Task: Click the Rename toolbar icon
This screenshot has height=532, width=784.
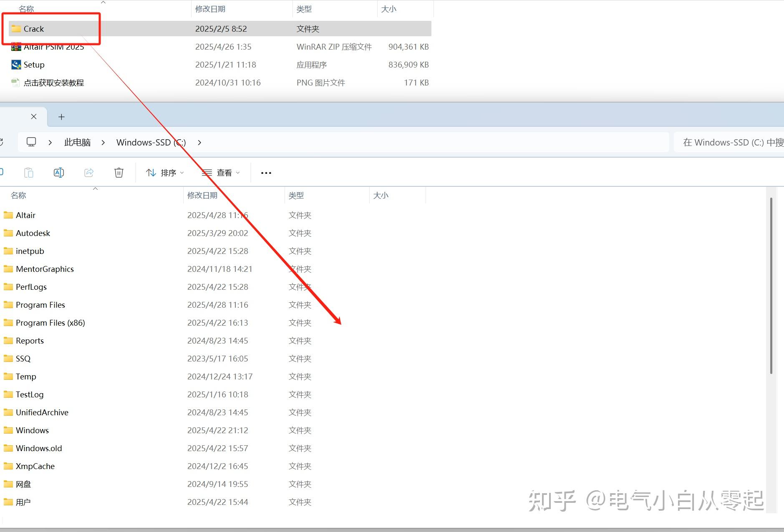Action: click(59, 172)
